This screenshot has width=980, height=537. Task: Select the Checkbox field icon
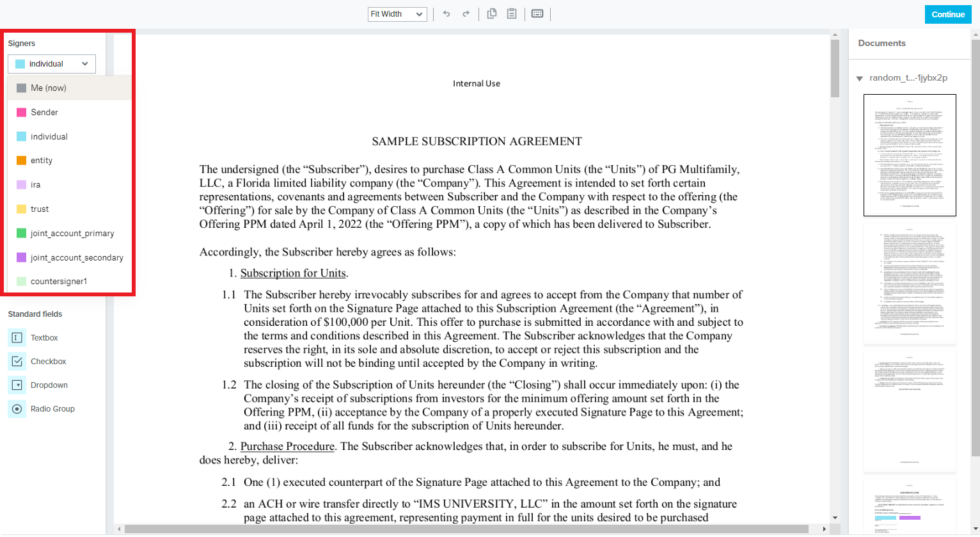(x=17, y=361)
